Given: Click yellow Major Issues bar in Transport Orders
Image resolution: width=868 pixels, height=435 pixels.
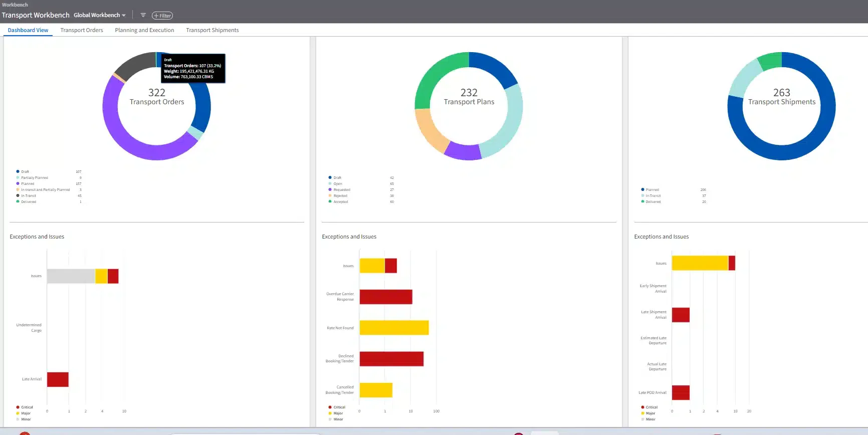Looking at the screenshot, I should (x=101, y=276).
